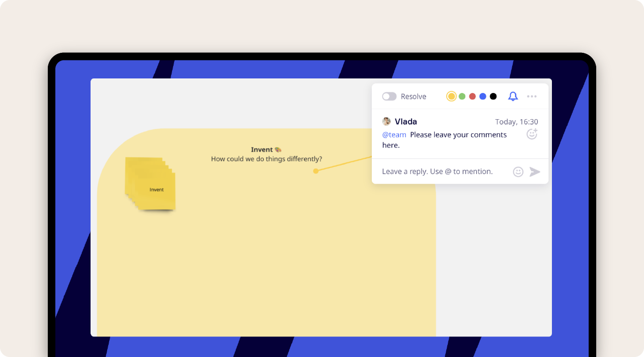
Task: Click the 'Leave a reply' input field
Action: (x=437, y=171)
